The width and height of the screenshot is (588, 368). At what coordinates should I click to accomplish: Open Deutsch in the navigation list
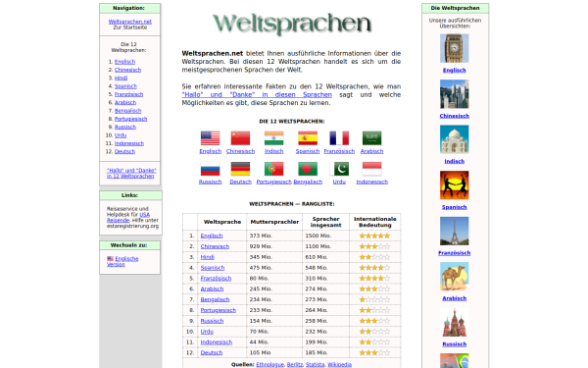click(124, 152)
